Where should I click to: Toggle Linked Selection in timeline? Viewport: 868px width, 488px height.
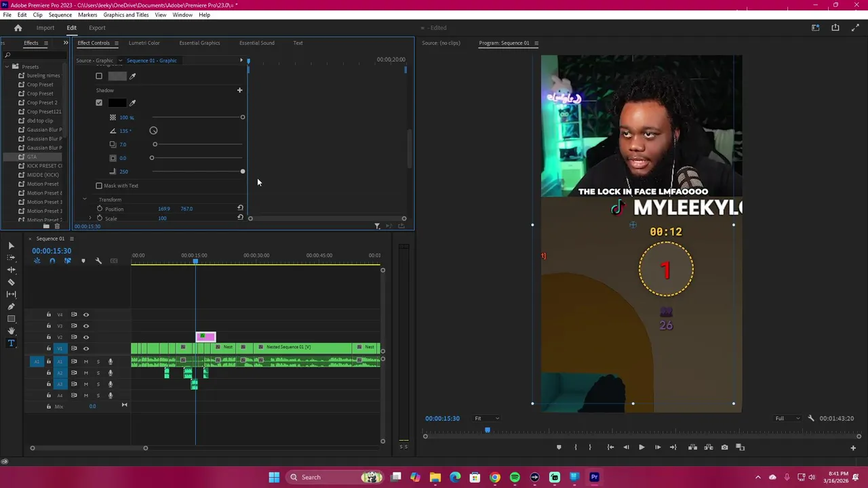tap(67, 261)
